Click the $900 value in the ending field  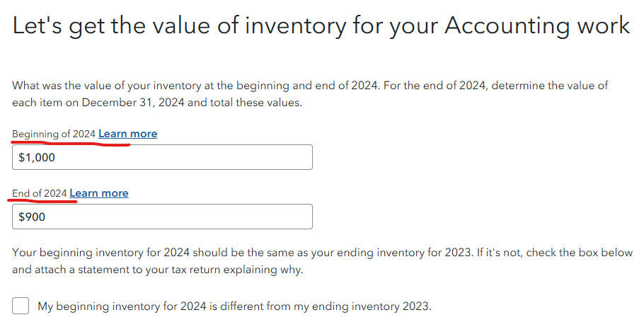point(32,217)
